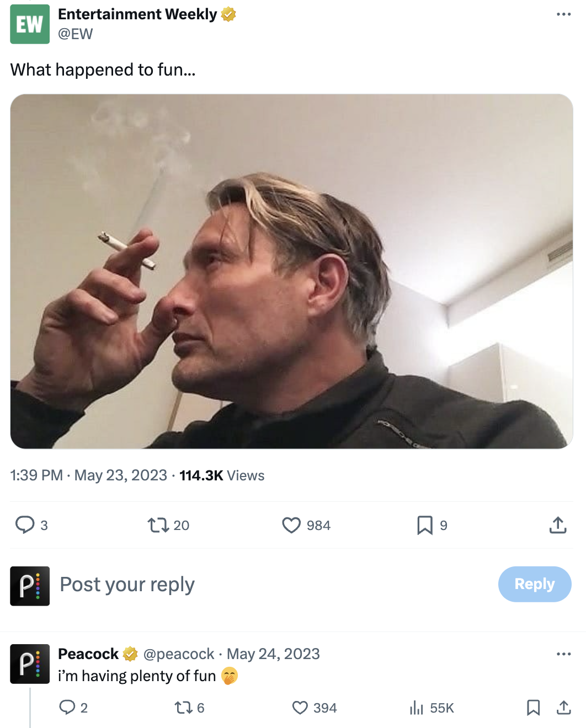Open the @peacock handle link
586x728 pixels.
click(x=178, y=654)
